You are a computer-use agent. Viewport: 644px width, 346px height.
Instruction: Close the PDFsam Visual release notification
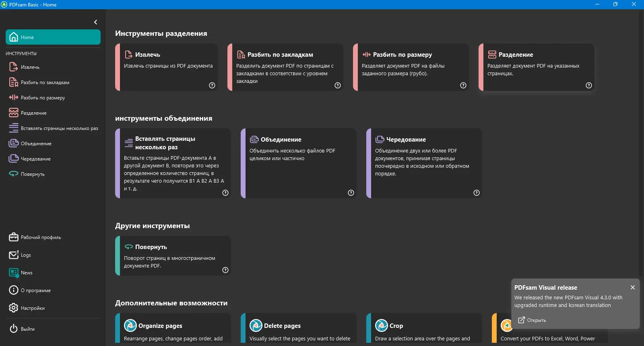coord(633,287)
